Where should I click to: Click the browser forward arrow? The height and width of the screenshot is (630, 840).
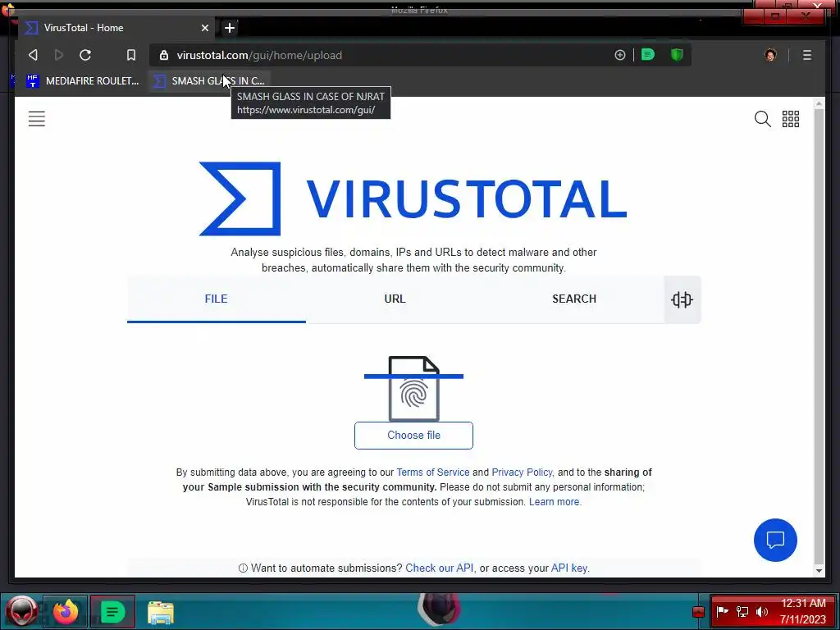pos(59,55)
